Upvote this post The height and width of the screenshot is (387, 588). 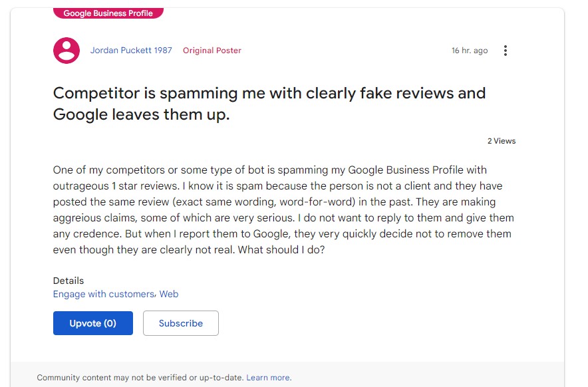(x=93, y=323)
